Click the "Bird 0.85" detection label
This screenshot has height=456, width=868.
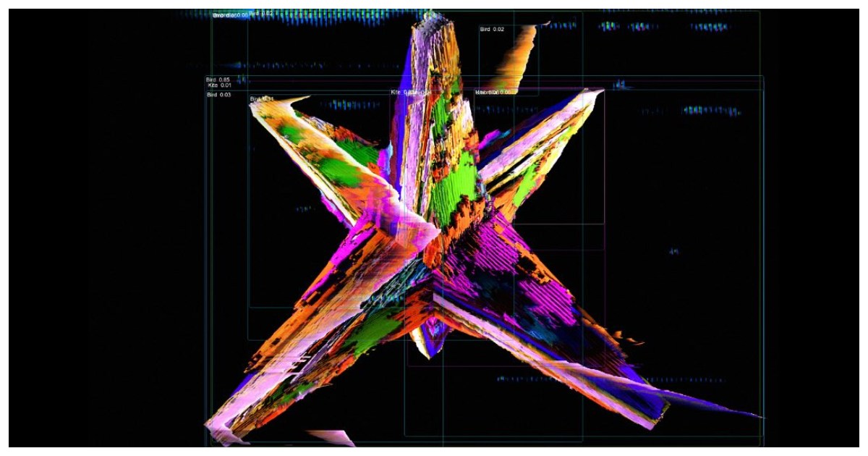coord(218,80)
